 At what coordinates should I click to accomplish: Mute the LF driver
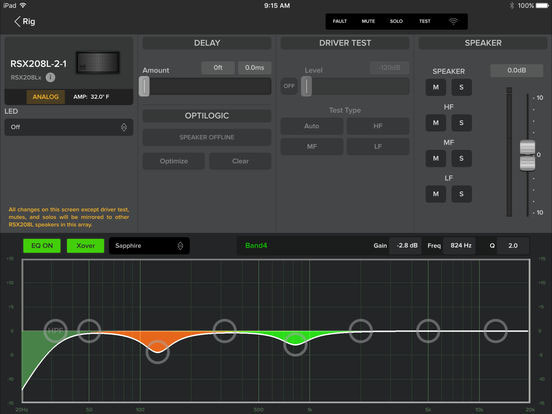coord(436,194)
